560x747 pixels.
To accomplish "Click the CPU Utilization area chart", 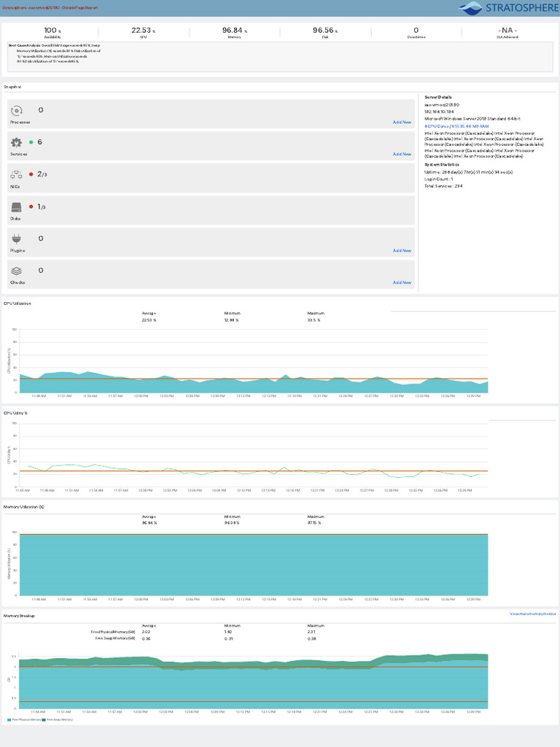I will (254, 361).
